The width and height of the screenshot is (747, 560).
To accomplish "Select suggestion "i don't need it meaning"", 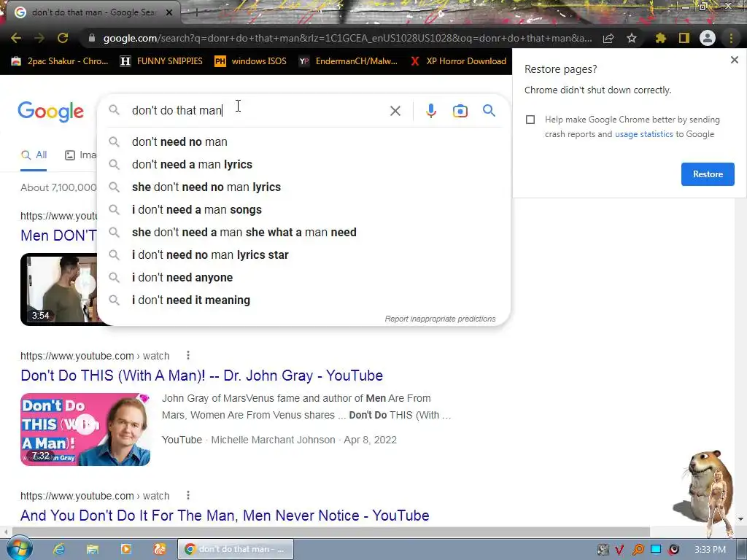I will click(x=304, y=300).
